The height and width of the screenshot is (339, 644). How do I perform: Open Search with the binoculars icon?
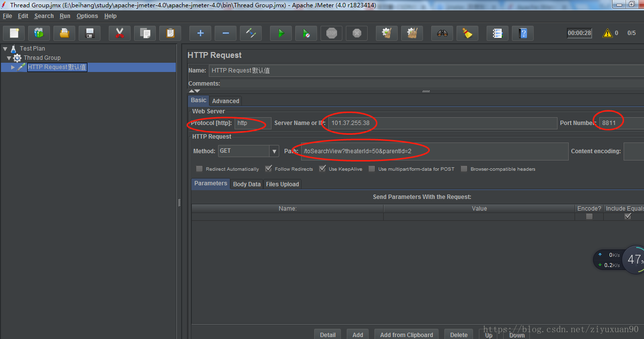[442, 33]
